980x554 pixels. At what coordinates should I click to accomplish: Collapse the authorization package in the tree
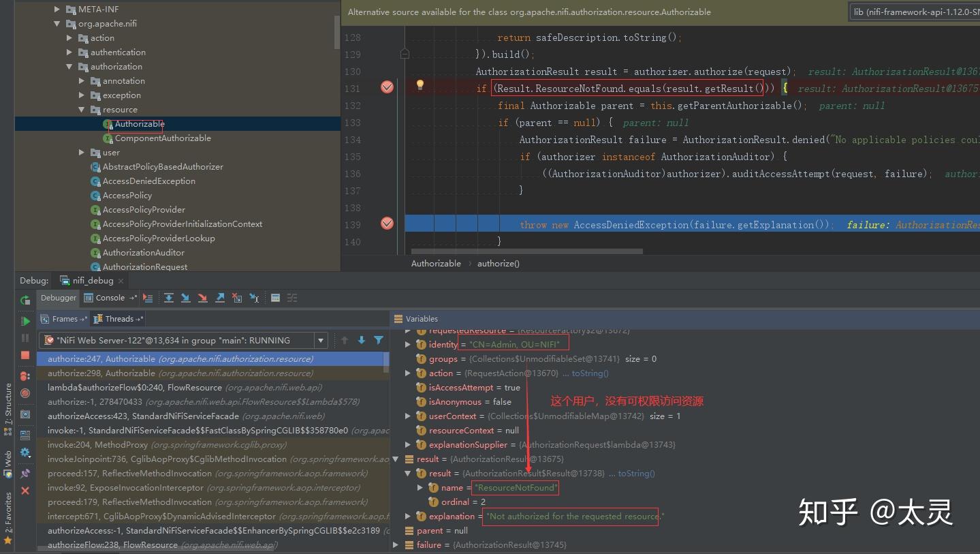click(69, 67)
